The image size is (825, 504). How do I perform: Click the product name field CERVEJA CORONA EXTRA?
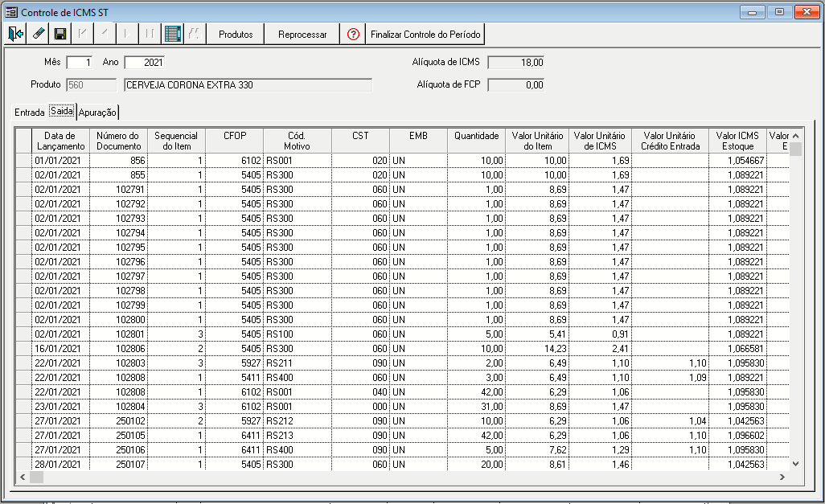coord(248,85)
